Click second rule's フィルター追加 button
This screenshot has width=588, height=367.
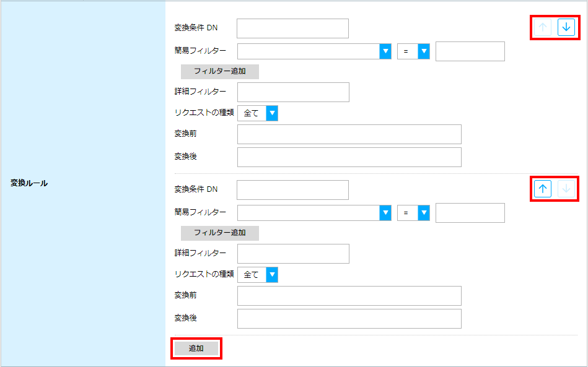click(x=220, y=233)
